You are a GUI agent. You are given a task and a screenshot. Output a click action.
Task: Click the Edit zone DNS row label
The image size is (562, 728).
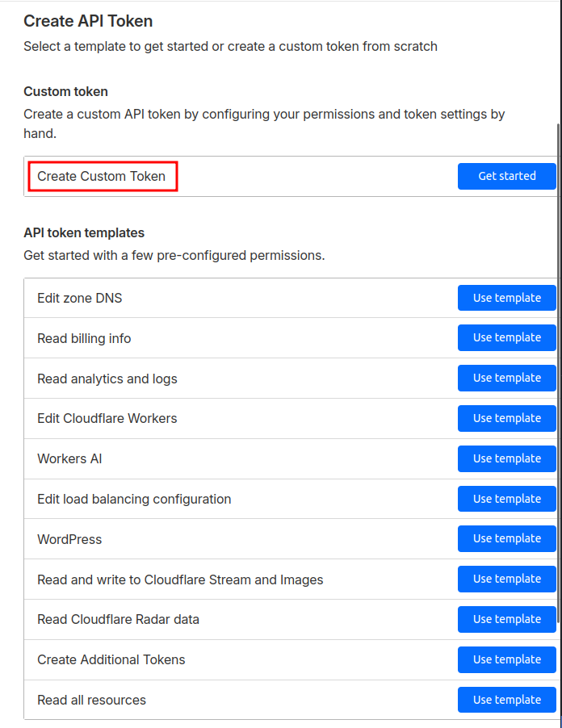pos(80,299)
